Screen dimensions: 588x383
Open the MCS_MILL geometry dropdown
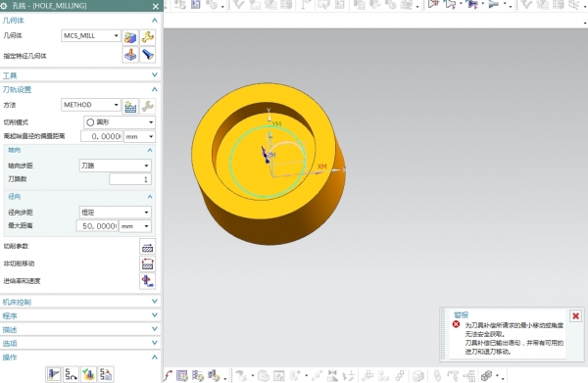(91, 35)
